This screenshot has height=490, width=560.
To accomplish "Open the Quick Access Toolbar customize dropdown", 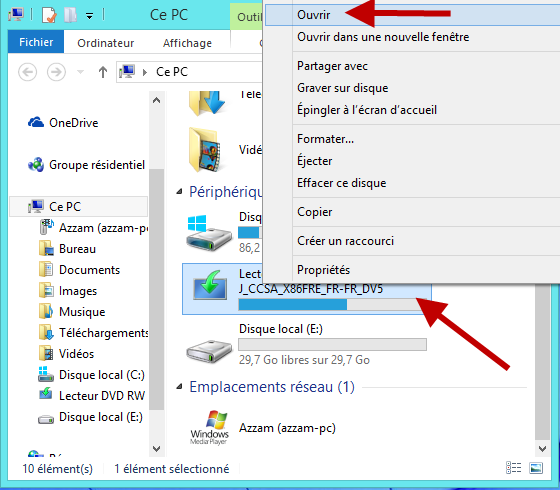I will (x=89, y=16).
